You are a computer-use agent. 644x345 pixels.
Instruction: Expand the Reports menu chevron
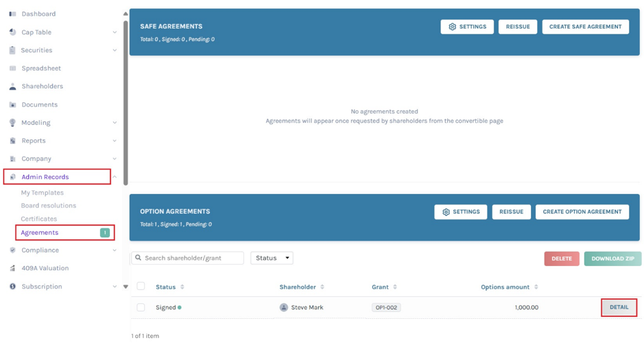tap(115, 141)
